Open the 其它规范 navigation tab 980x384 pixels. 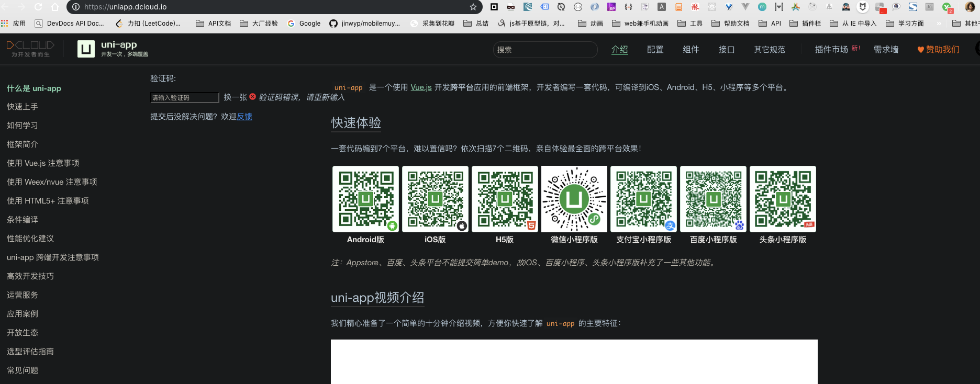point(769,49)
